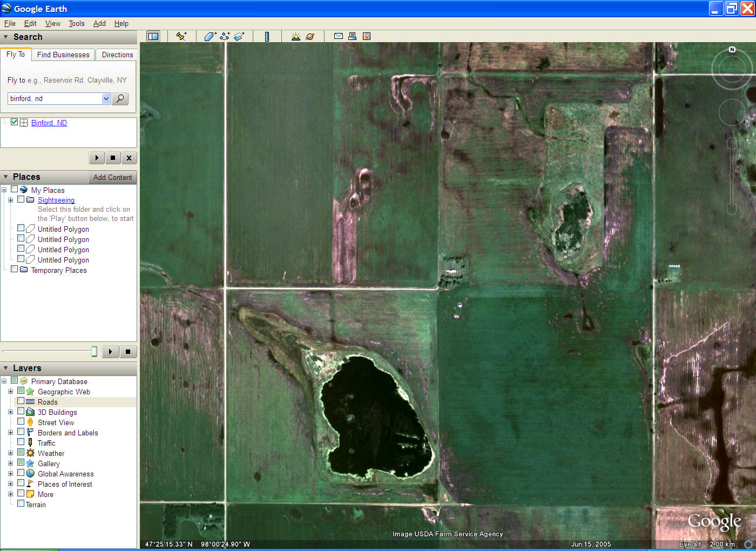Click the 3D Buildings layer icon
The width and height of the screenshot is (756, 551).
[30, 412]
